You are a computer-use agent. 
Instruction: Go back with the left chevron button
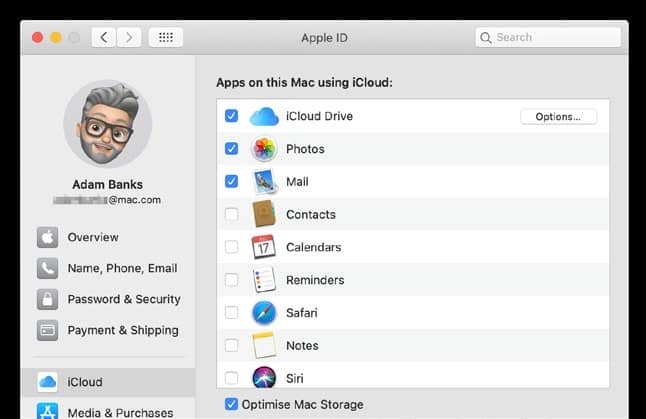[103, 37]
